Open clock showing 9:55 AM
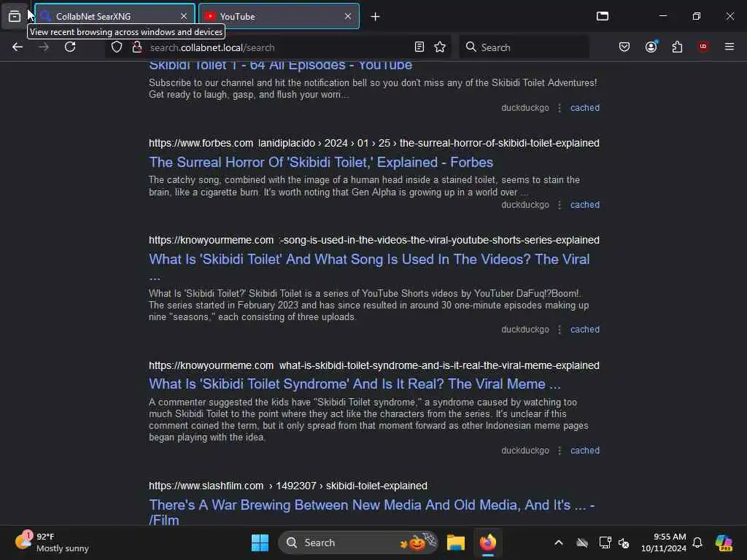The height and width of the screenshot is (560, 747). tap(664, 542)
